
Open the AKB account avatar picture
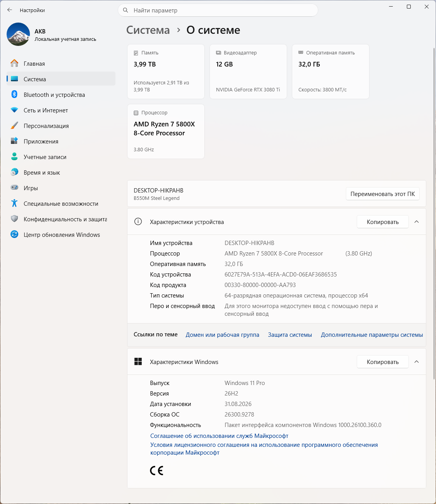(x=18, y=34)
